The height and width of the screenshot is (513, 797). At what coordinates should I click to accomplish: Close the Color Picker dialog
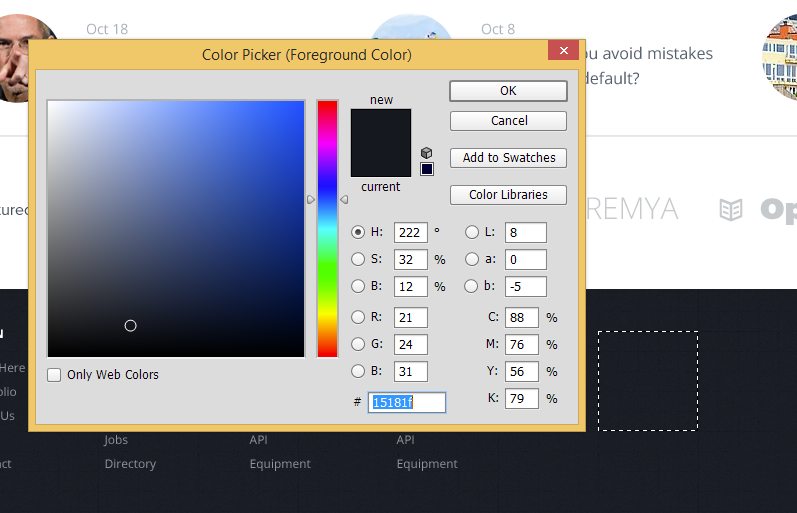click(563, 50)
